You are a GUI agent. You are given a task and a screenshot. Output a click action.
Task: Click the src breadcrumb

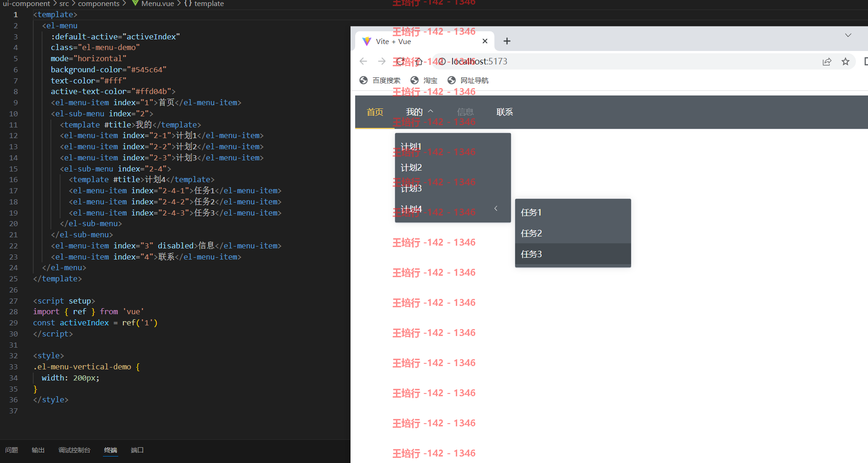tap(64, 4)
